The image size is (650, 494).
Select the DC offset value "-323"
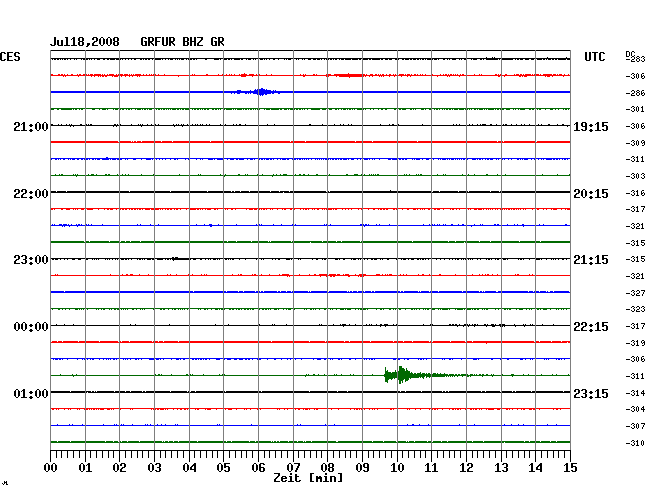[635, 309]
